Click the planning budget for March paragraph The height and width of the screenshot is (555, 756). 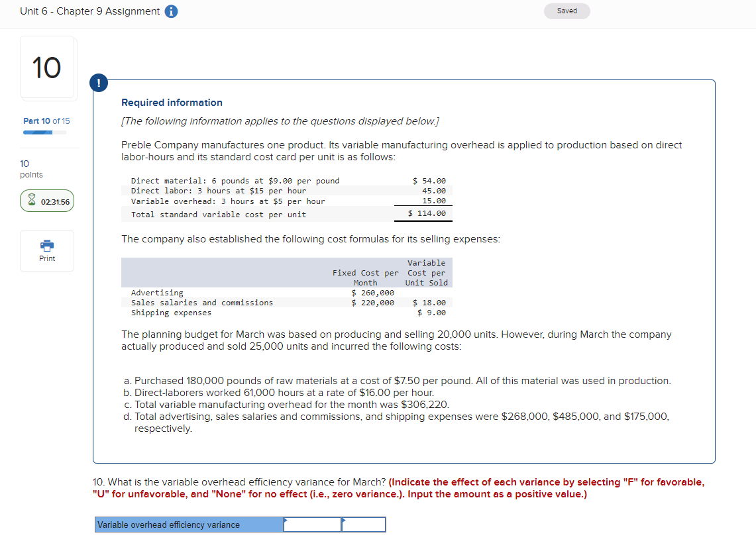pos(396,340)
